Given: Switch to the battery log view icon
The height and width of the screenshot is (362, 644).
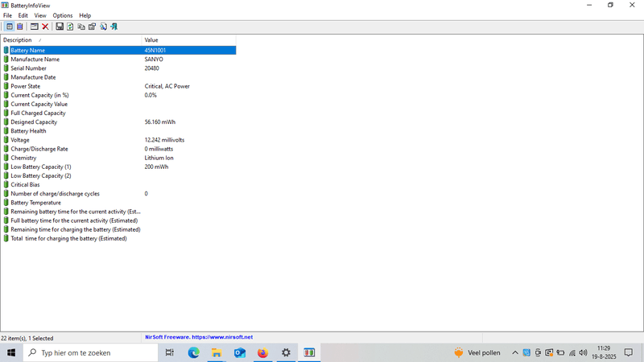Looking at the screenshot, I should 19,27.
